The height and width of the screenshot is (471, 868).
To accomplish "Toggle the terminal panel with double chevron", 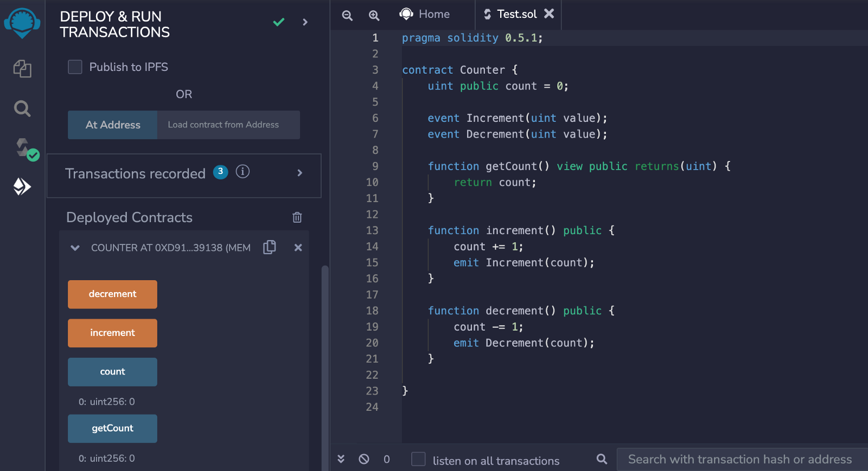I will [x=341, y=459].
